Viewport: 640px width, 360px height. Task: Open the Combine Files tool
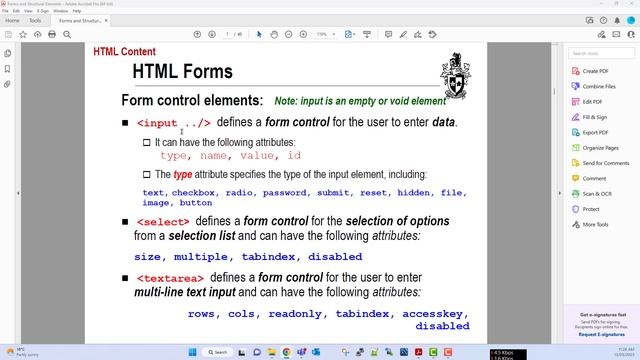click(x=594, y=87)
